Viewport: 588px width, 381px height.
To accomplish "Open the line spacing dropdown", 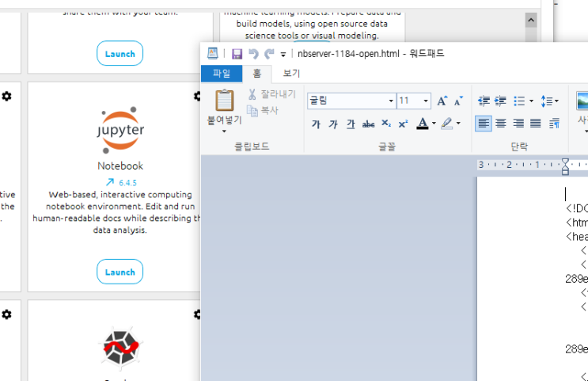I will (550, 101).
